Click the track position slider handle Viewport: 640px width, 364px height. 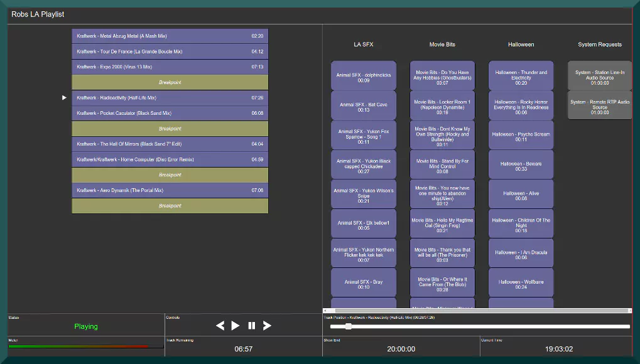pyautogui.click(x=348, y=326)
